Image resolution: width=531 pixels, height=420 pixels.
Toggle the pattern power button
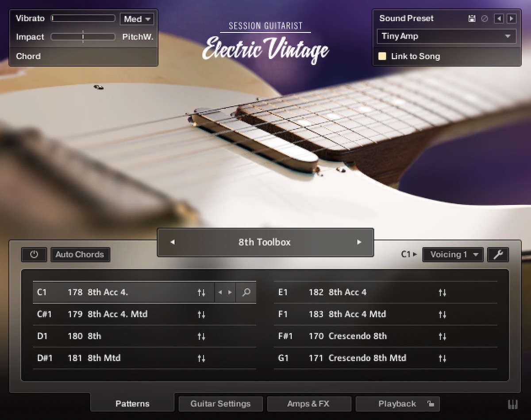(34, 254)
